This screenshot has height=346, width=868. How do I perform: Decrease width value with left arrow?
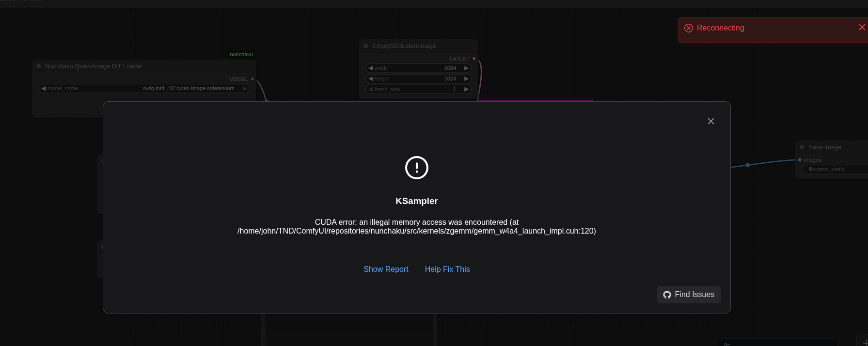[x=371, y=68]
